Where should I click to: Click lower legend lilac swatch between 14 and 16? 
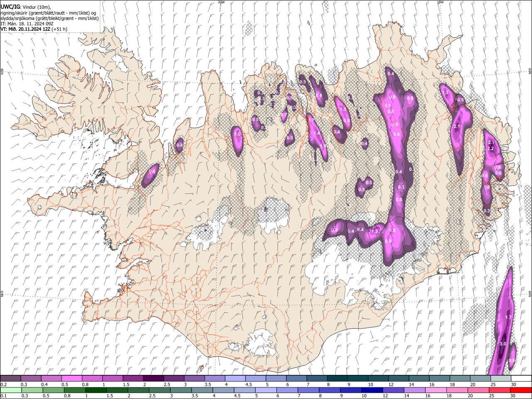414,390
